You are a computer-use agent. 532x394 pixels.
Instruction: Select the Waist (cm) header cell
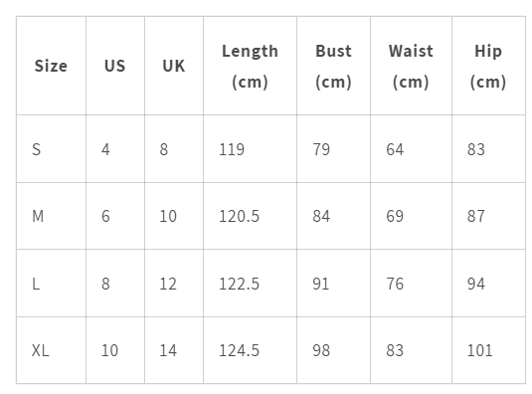pyautogui.click(x=411, y=67)
